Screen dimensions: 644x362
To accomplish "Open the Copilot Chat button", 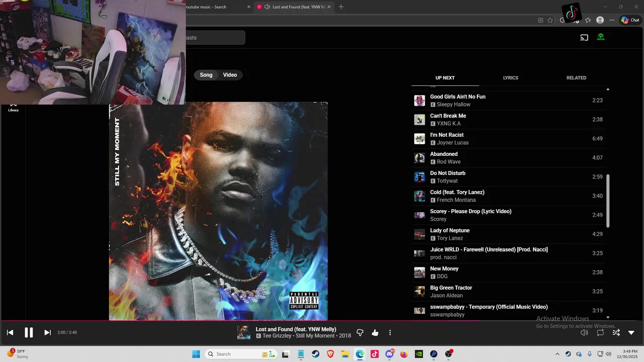I will tap(630, 20).
